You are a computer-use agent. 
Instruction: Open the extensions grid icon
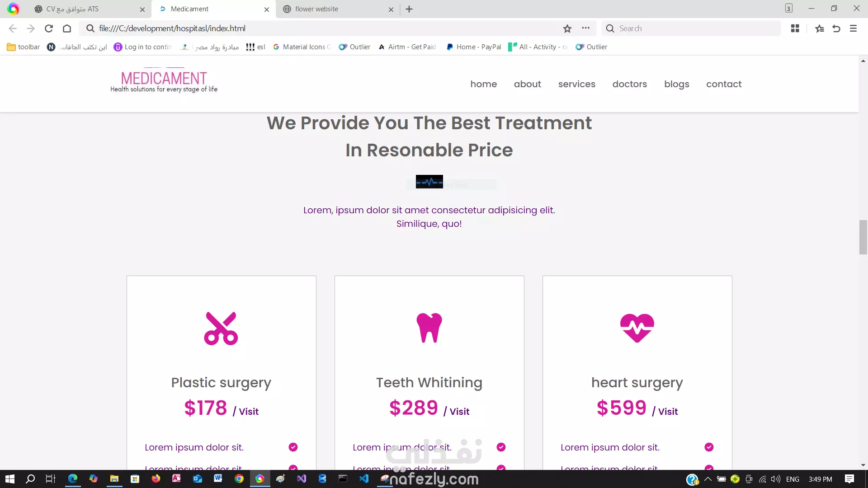point(795,28)
